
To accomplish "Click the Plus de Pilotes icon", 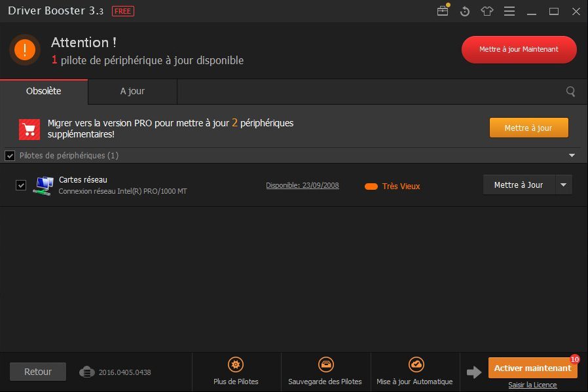I will point(236,365).
